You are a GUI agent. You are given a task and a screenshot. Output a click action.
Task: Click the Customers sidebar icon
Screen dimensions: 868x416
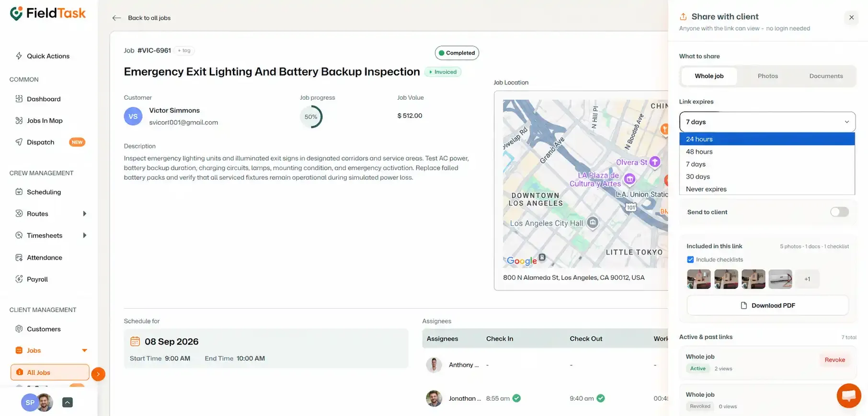click(x=19, y=329)
